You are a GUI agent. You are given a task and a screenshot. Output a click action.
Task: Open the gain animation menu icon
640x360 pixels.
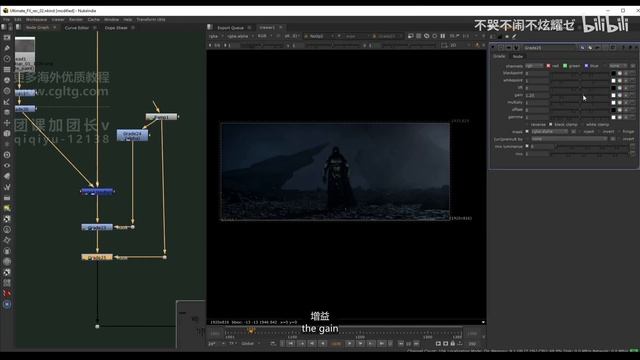pos(632,95)
